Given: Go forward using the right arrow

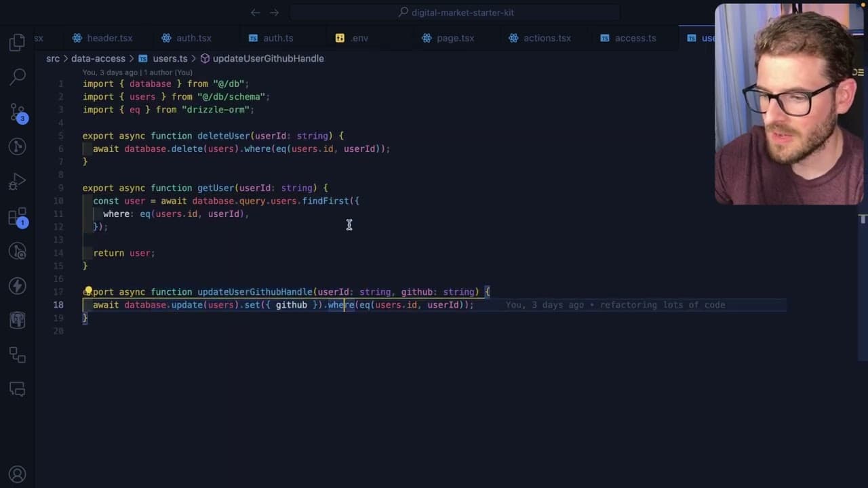Looking at the screenshot, I should [274, 12].
